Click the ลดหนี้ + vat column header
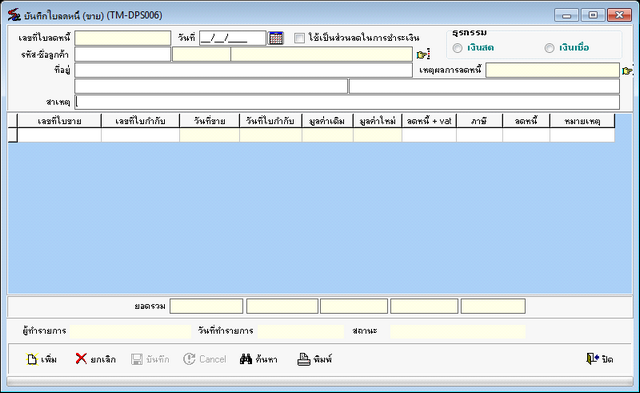 click(x=429, y=121)
